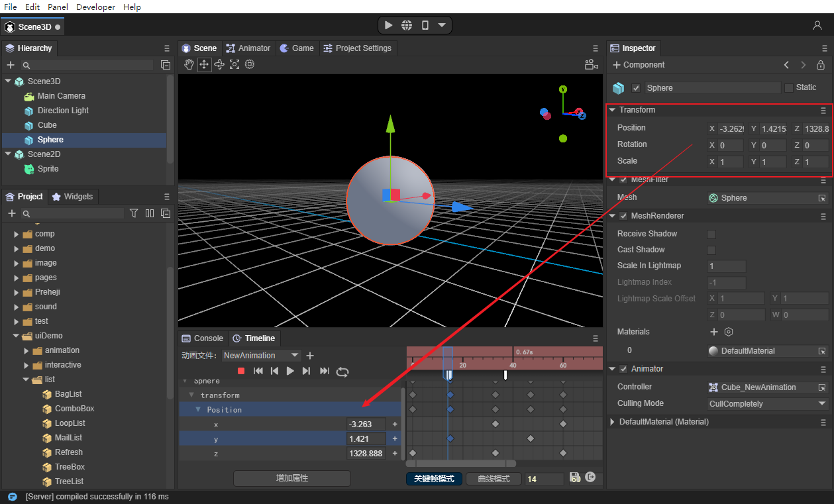Screen dimensions: 834x504
Task: Click the Position x value field in Timeline
Action: click(x=366, y=425)
